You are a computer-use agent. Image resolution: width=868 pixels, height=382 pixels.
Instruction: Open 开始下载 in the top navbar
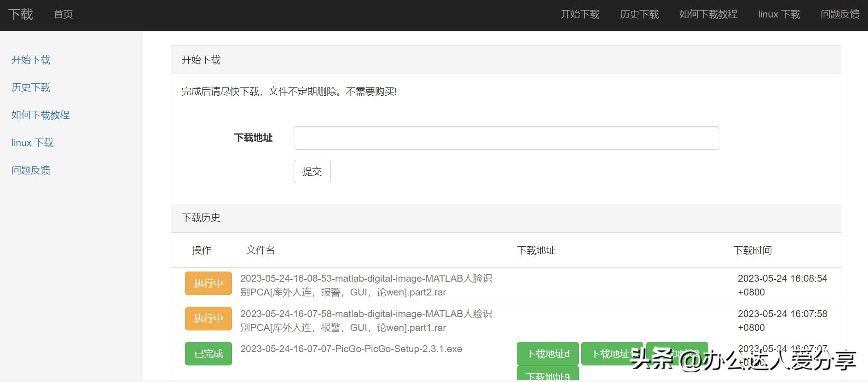(x=580, y=14)
